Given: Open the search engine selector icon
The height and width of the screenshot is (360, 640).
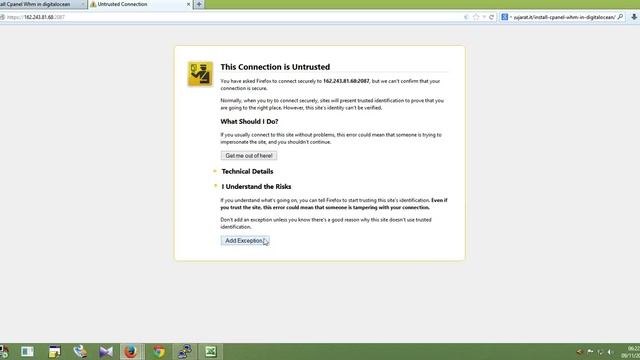Looking at the screenshot, I should tap(505, 17).
